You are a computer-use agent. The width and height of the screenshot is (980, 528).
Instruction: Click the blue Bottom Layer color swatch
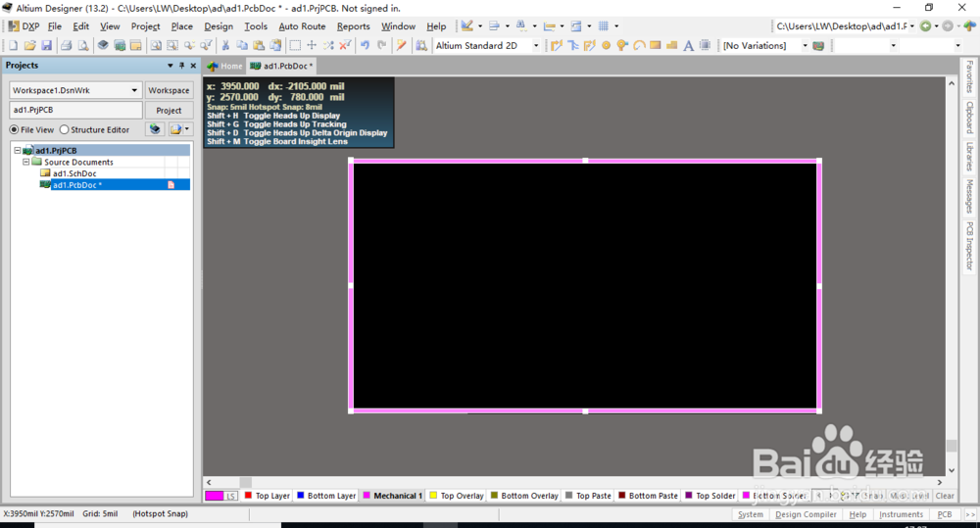[301, 496]
